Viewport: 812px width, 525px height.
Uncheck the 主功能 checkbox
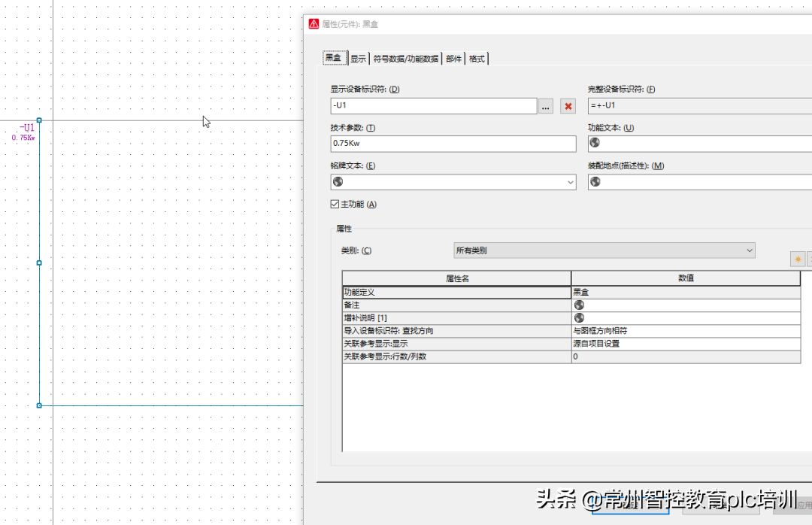point(335,205)
